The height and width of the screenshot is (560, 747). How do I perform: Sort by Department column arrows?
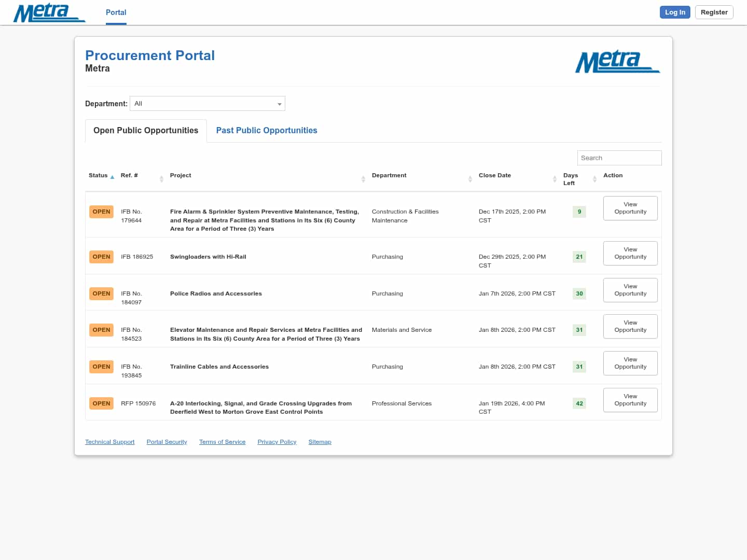click(470, 179)
